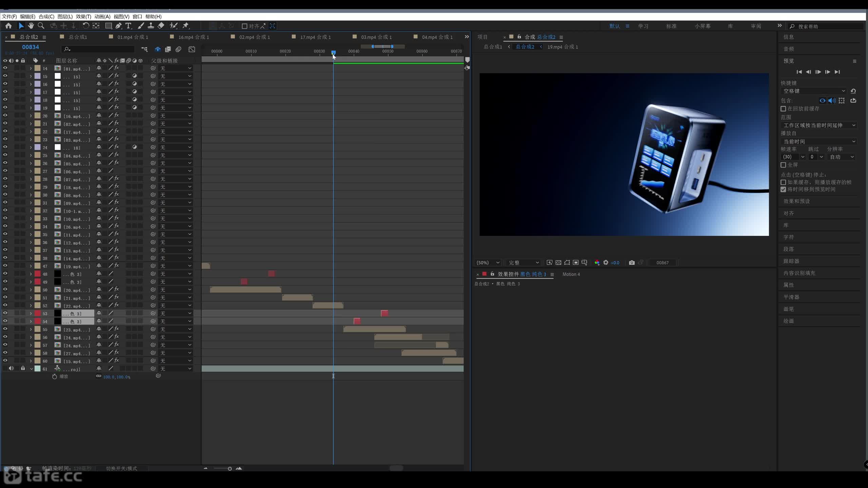Hide layer 53 using its eye icon

coord(5,313)
